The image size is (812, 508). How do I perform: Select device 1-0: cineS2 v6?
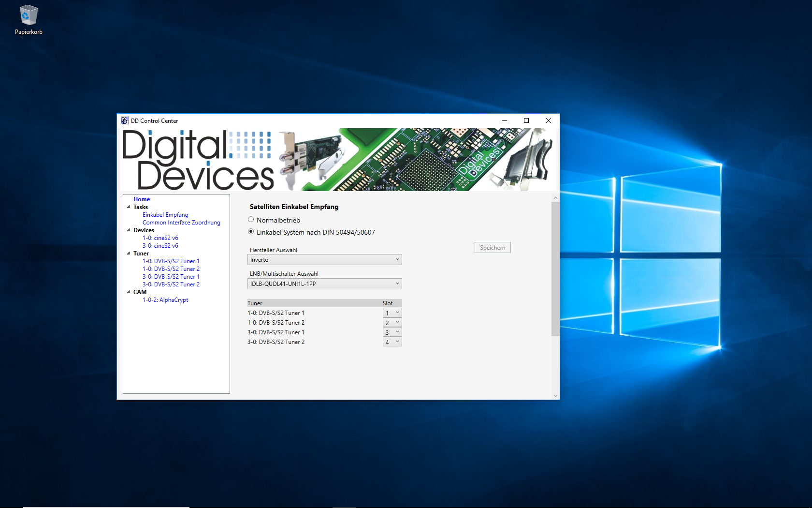(160, 238)
